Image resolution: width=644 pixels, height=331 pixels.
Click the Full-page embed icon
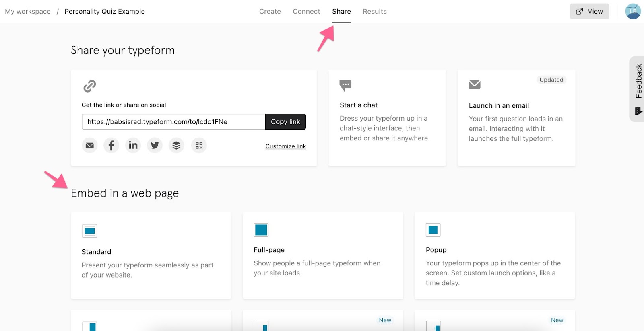point(261,230)
